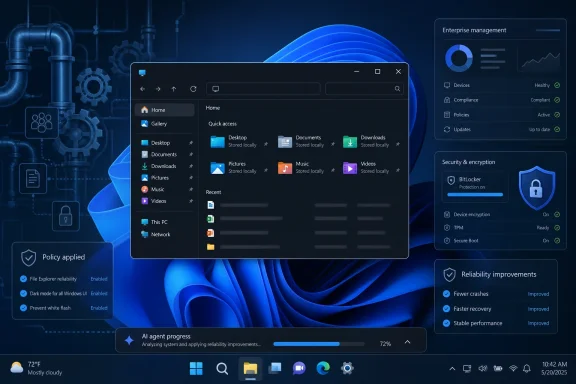Open the weather widget showing 72°F
Screen dimensions: 576x384
click(x=36, y=368)
